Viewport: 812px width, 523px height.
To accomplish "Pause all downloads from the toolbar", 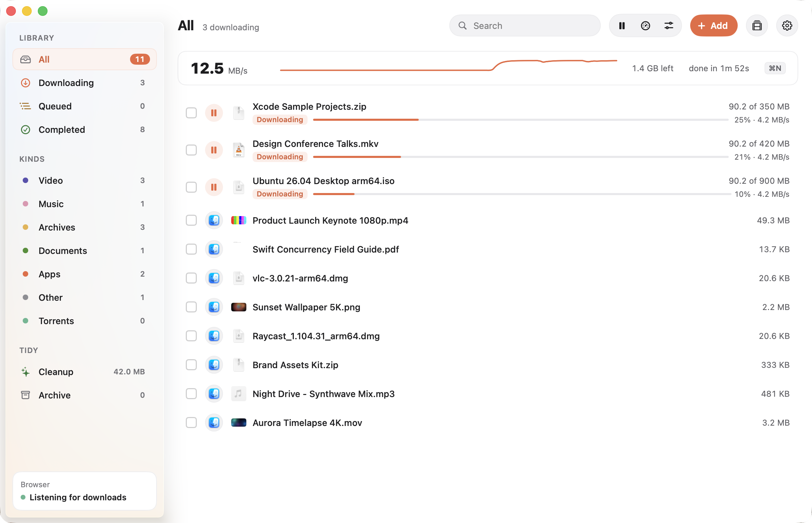I will point(622,26).
